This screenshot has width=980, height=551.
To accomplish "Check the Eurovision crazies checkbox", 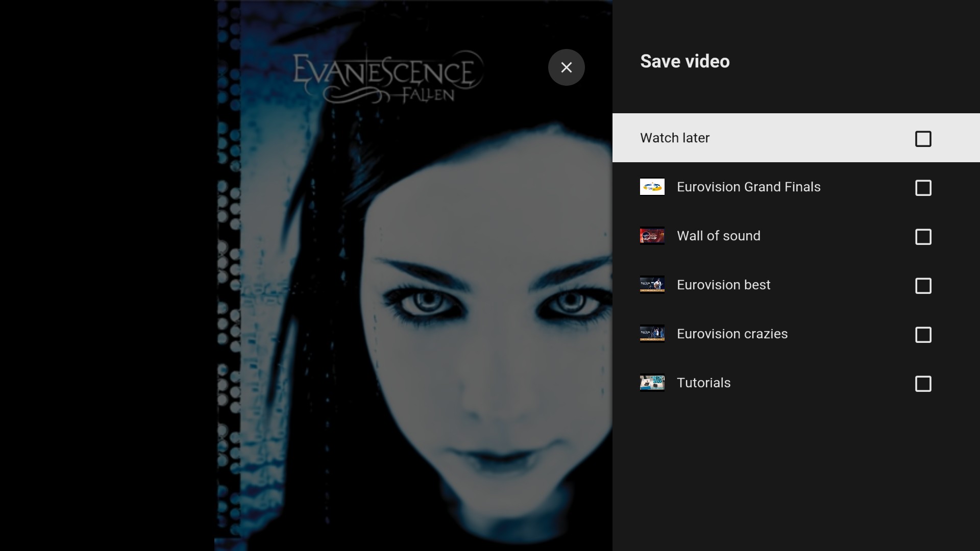I will pyautogui.click(x=923, y=335).
